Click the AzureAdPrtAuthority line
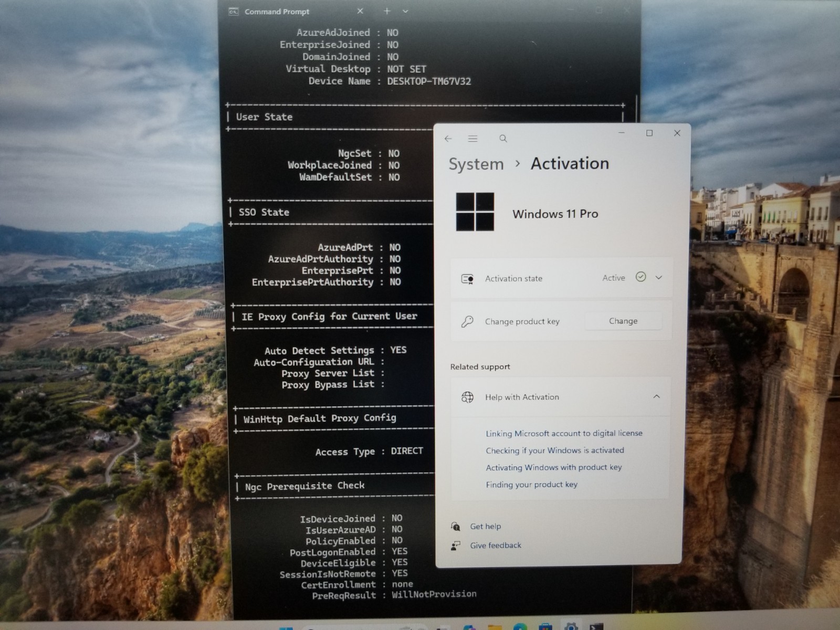840x630 pixels. [334, 259]
